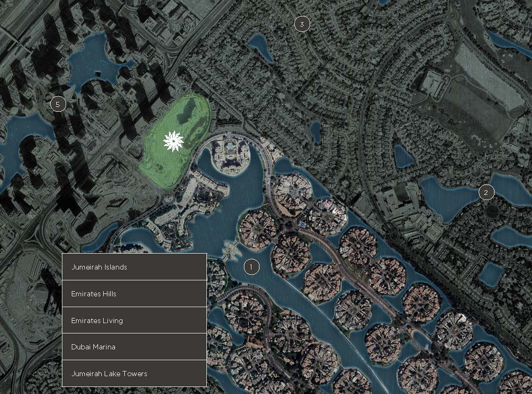The height and width of the screenshot is (394, 532).
Task: Choose Jumeirah Islands in the legend
Action: coord(134,267)
